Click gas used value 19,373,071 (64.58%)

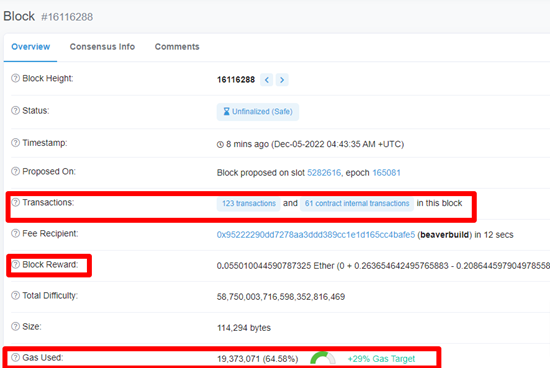[257, 359]
